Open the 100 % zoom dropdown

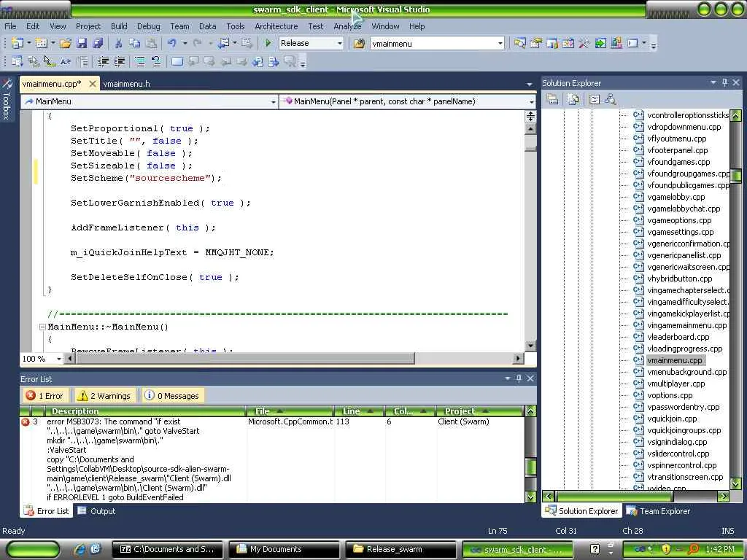(x=59, y=359)
